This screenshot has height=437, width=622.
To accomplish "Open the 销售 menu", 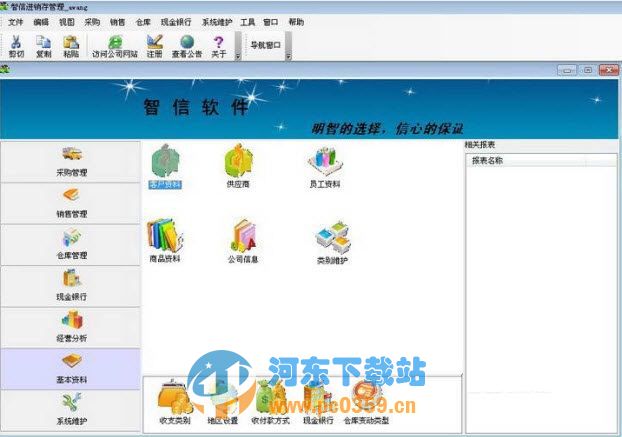I will point(117,22).
